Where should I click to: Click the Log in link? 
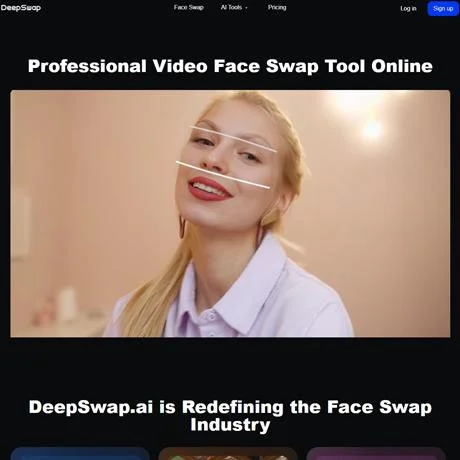408,9
